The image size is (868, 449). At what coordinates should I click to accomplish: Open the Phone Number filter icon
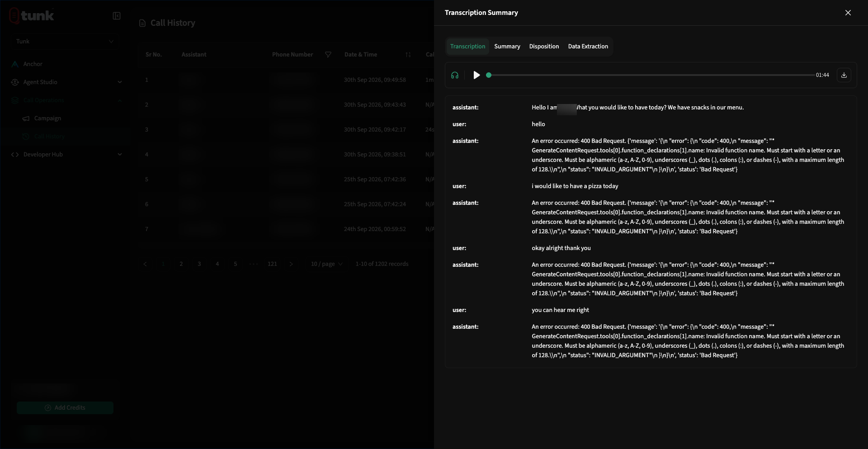pyautogui.click(x=328, y=55)
